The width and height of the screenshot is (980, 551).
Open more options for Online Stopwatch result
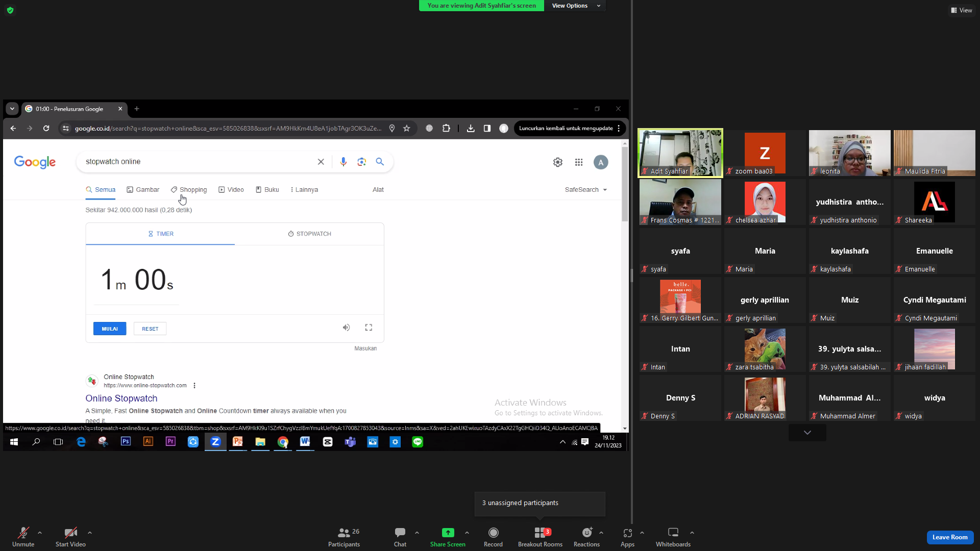pos(194,386)
